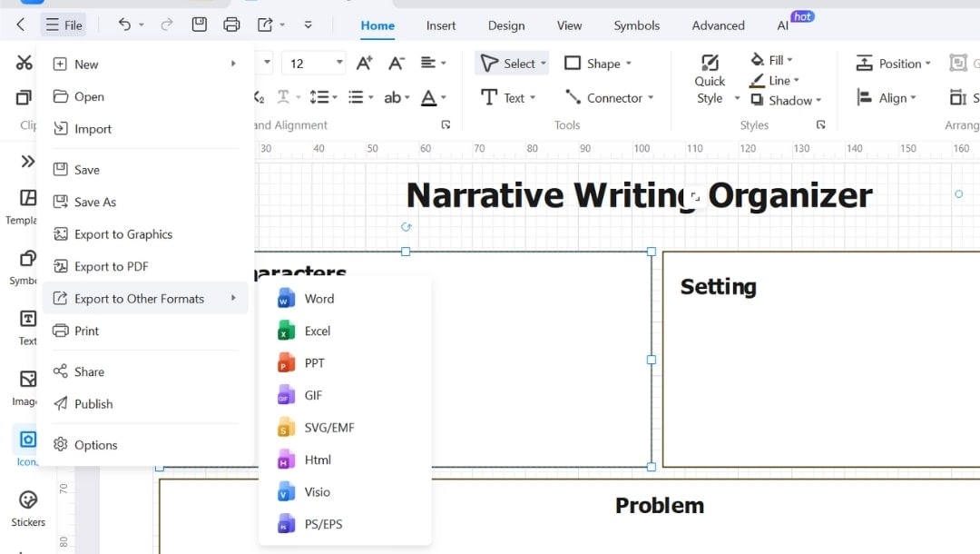980x554 pixels.
Task: Click the printer icon in top toolbar
Action: [231, 25]
